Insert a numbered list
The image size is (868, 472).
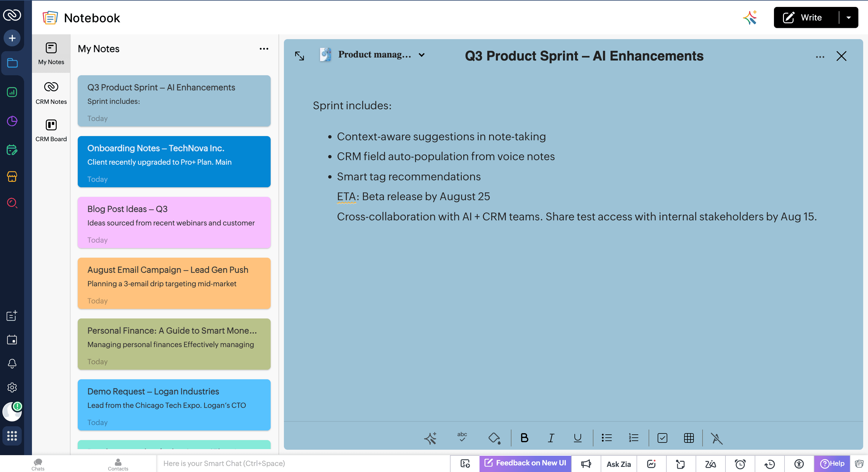pos(634,438)
